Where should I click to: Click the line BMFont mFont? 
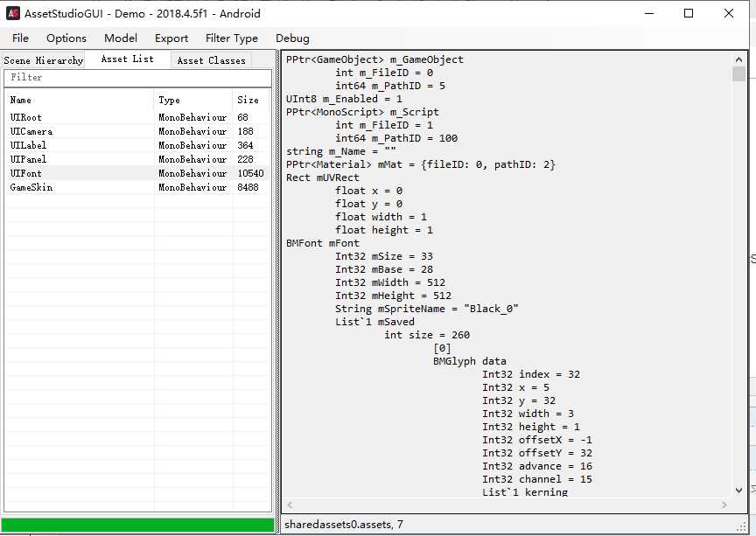coord(323,243)
